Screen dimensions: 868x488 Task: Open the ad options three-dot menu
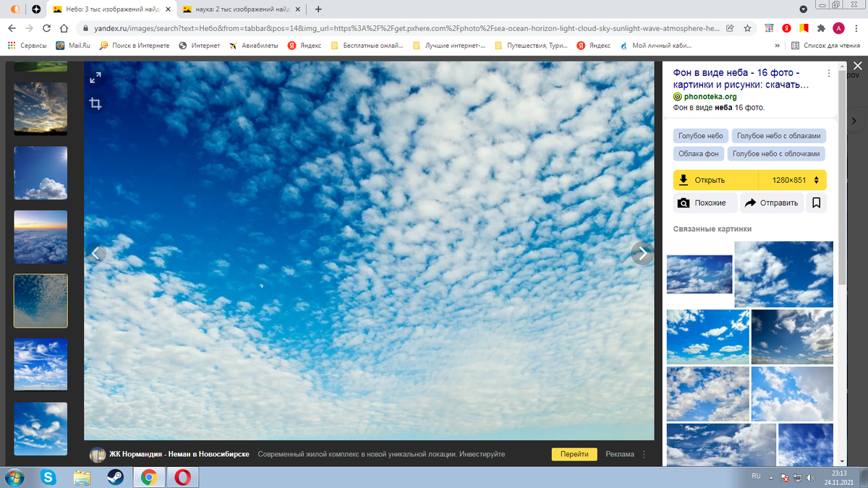click(644, 455)
